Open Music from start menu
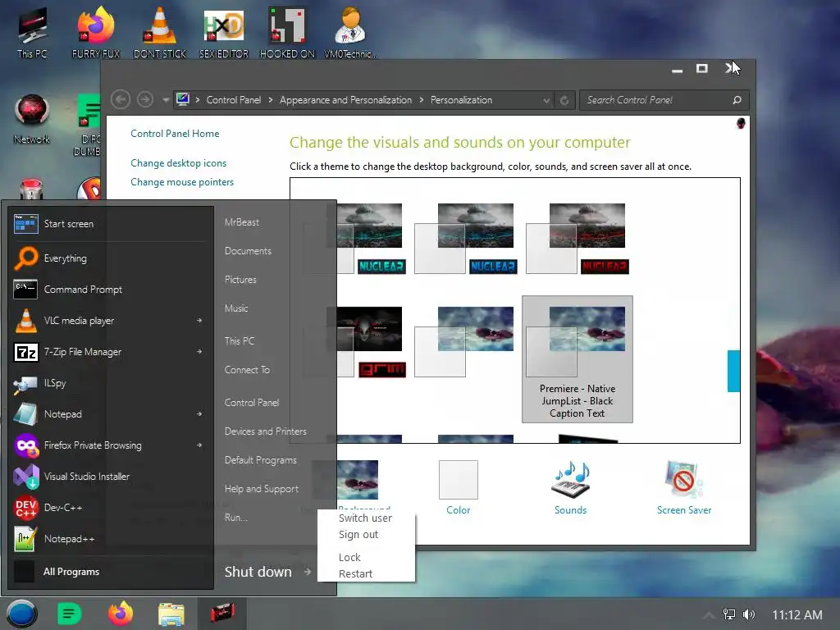This screenshot has width=840, height=630. (236, 308)
